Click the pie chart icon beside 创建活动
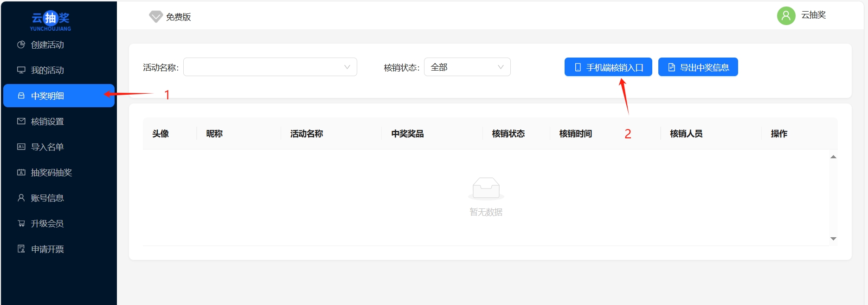 (x=21, y=45)
